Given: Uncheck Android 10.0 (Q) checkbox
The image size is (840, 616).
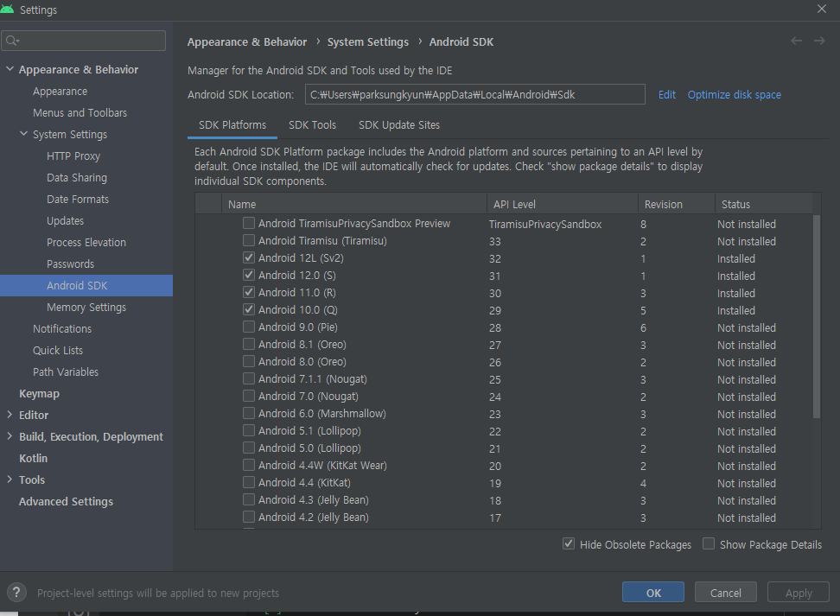Looking at the screenshot, I should point(249,309).
